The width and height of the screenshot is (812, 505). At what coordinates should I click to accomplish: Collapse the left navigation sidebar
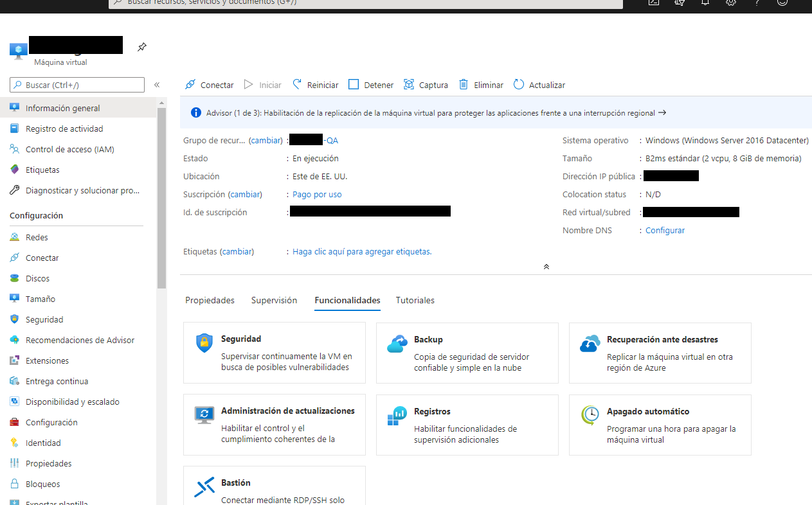point(156,84)
